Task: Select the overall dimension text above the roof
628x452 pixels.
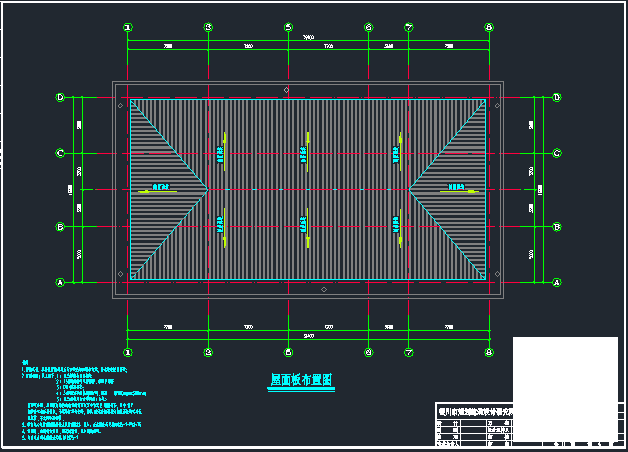Action: tap(309, 37)
